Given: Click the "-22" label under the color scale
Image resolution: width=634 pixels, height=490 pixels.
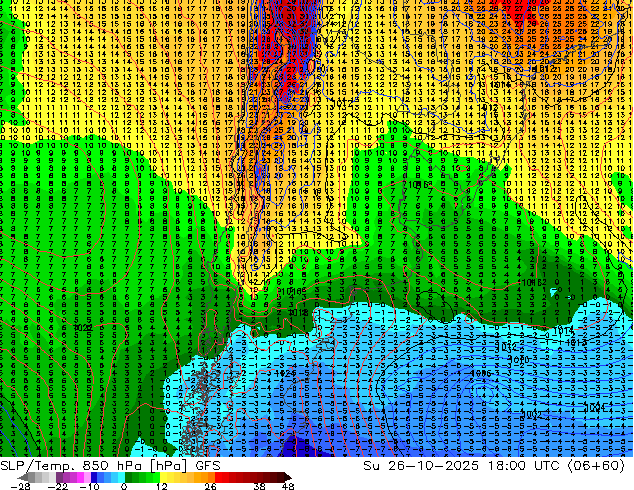Looking at the screenshot, I should 58,486.
